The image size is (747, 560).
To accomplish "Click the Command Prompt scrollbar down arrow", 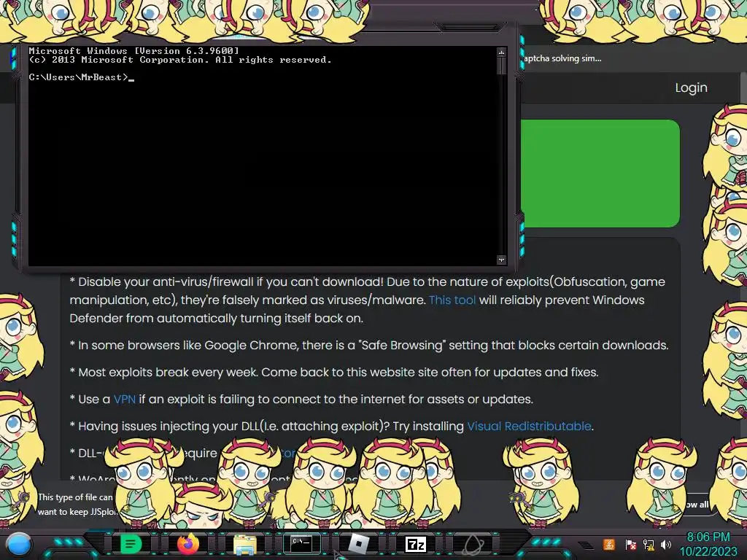I will [501, 260].
